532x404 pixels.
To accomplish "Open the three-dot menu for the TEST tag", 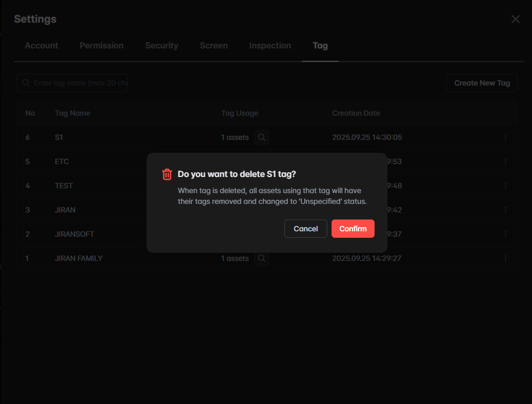I will [x=505, y=186].
